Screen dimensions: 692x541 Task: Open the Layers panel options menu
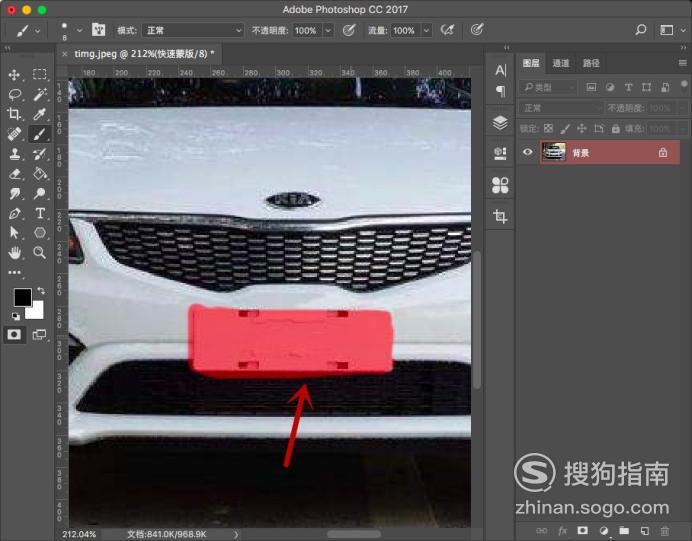coord(682,63)
